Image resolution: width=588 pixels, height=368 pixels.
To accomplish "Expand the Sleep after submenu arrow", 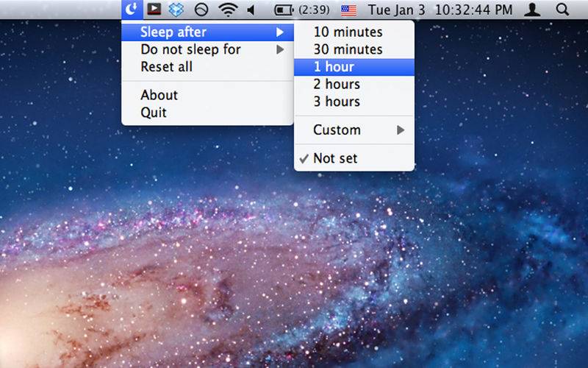I will click(x=279, y=32).
